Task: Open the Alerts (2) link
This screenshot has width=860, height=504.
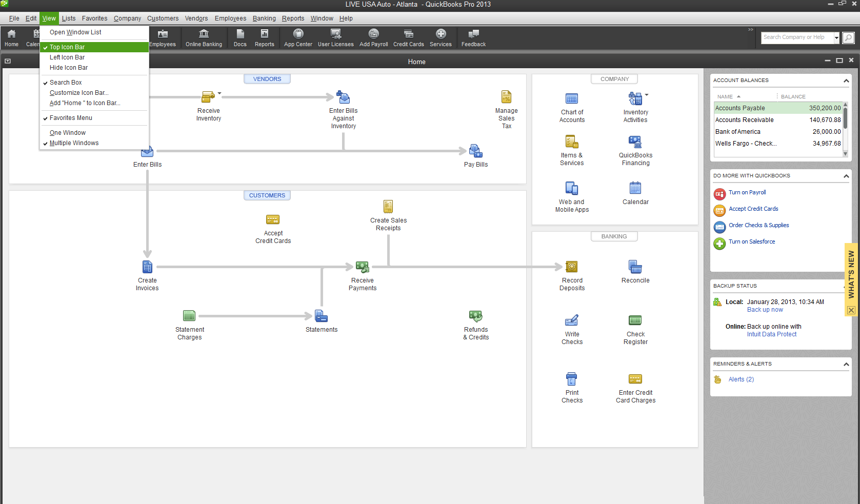Action: point(741,379)
